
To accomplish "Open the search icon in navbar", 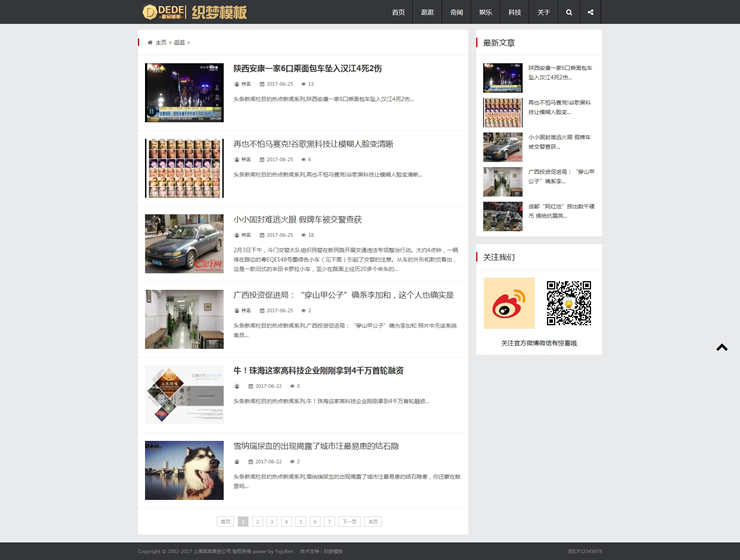I will coord(569,12).
